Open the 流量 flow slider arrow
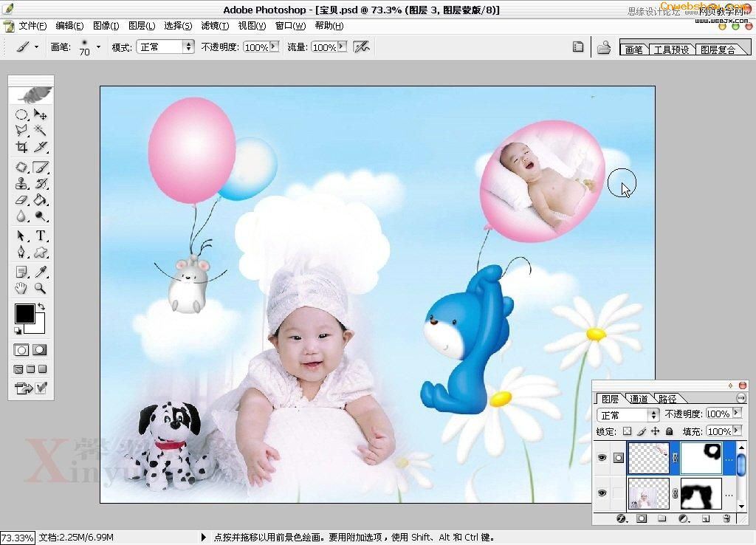This screenshot has width=756, height=545. coord(342,47)
